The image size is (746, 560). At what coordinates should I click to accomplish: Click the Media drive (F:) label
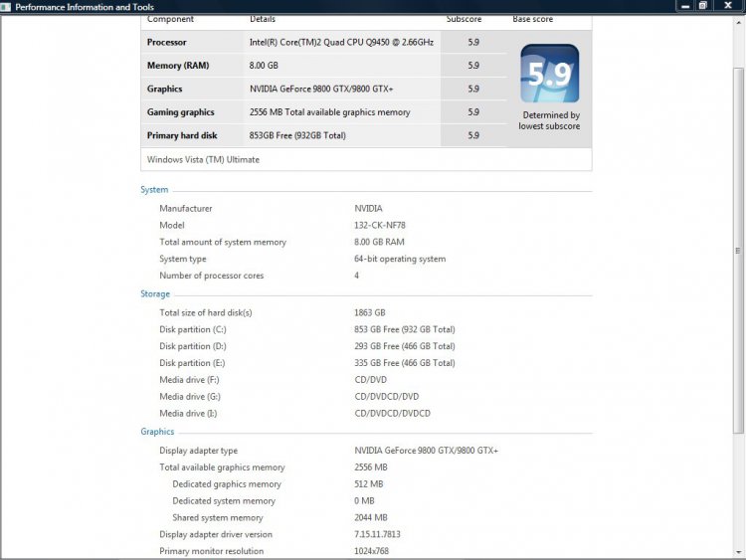pos(189,380)
